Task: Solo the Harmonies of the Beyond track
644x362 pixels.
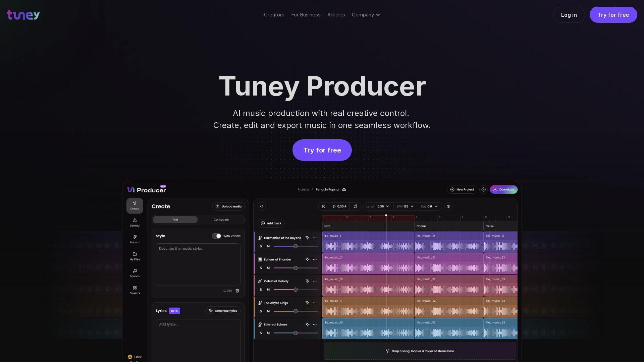Action: (261, 246)
